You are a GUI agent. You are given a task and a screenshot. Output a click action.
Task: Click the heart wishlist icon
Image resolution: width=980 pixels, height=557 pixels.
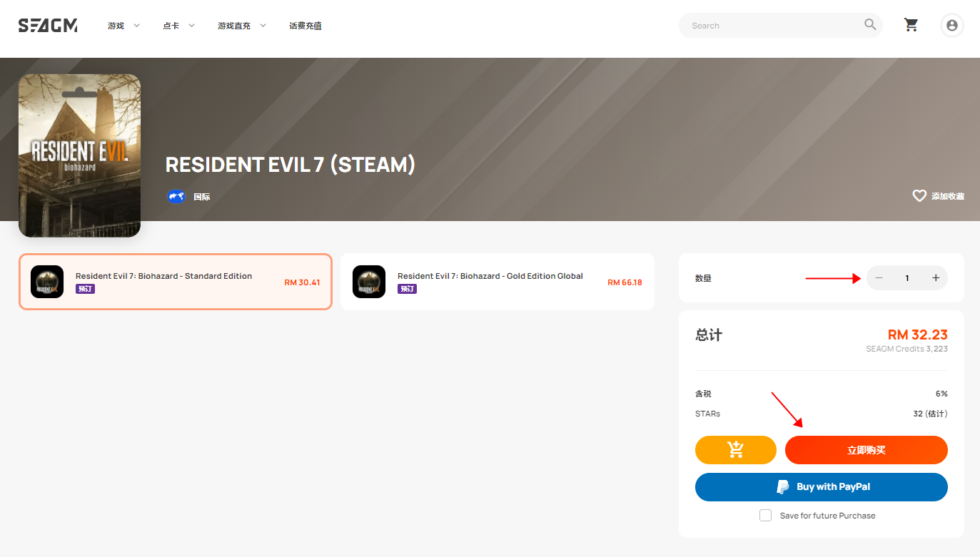919,195
